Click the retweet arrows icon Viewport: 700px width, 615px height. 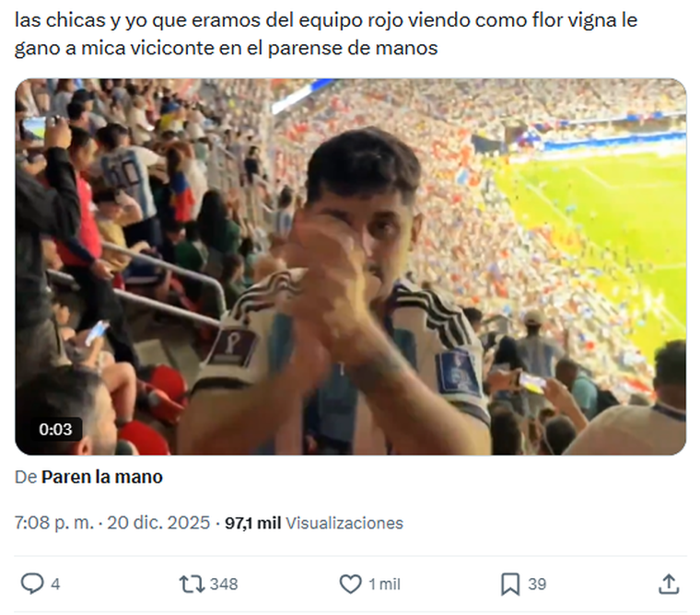(192, 584)
